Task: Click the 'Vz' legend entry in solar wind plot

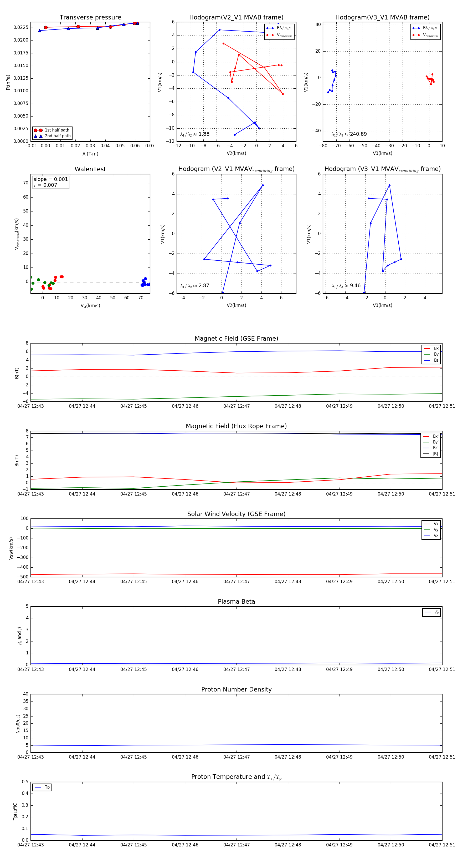Action: coord(431,536)
